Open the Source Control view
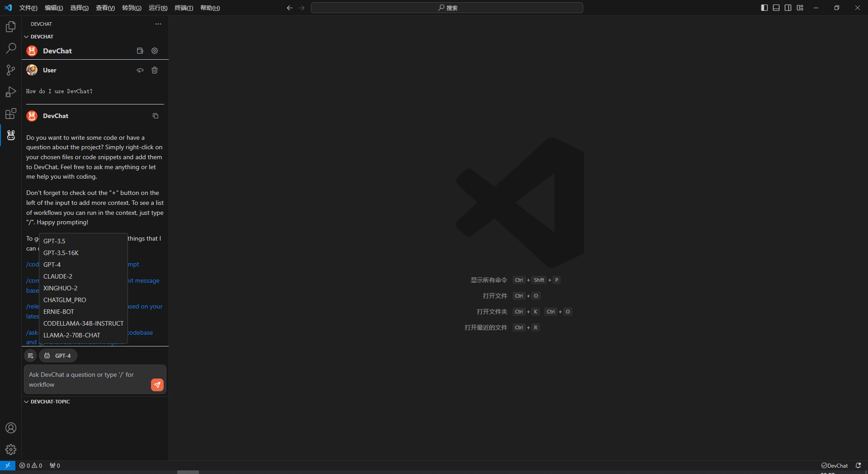The image size is (868, 474). coord(11,70)
